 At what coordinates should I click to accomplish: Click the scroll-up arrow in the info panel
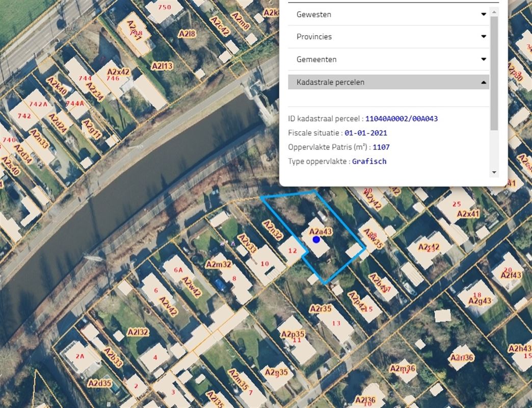(493, 12)
